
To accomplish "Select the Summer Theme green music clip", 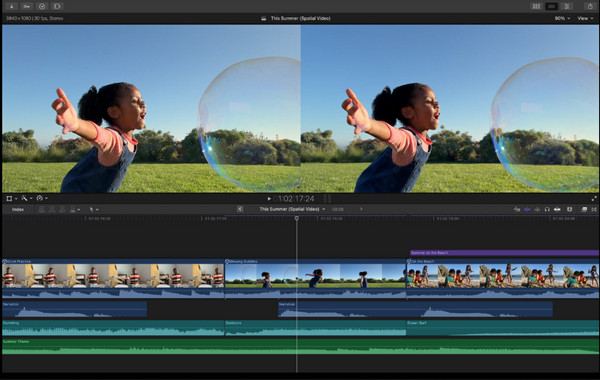I will click(x=301, y=347).
